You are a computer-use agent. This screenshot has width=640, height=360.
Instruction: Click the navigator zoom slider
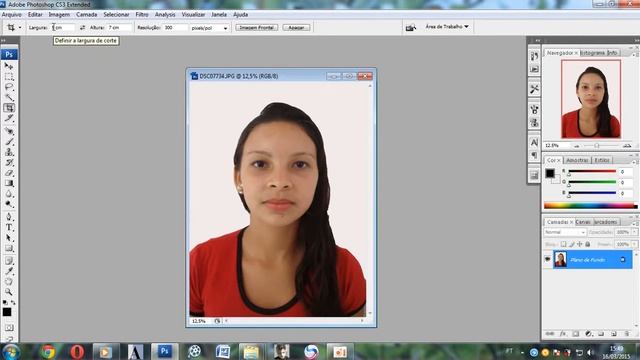(x=597, y=146)
